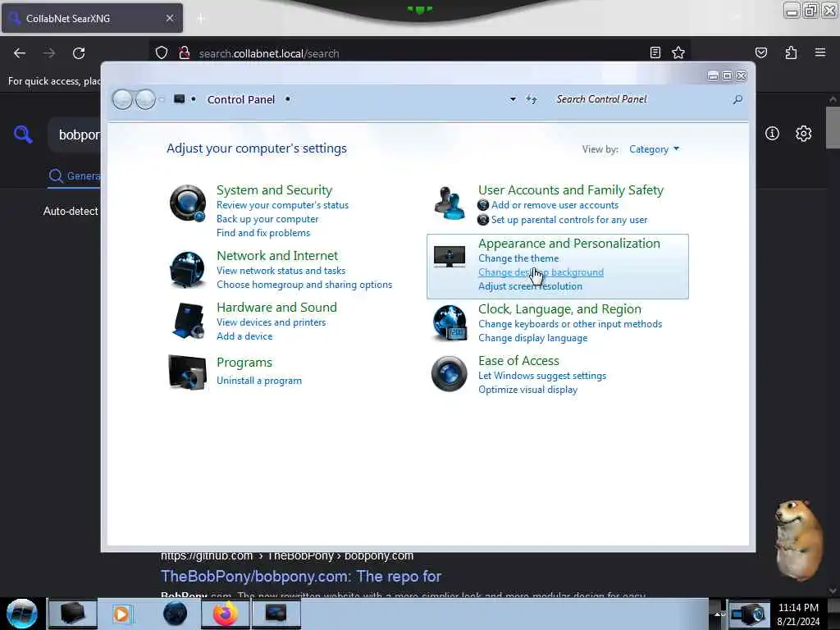This screenshot has width=840, height=630.
Task: Click the Control Panel taskbar button
Action: pyautogui.click(x=276, y=614)
